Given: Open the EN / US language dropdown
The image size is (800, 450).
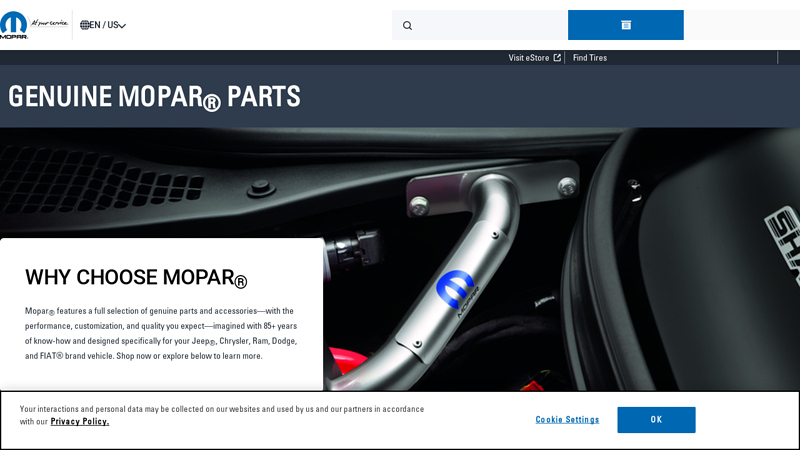Looking at the screenshot, I should point(103,25).
